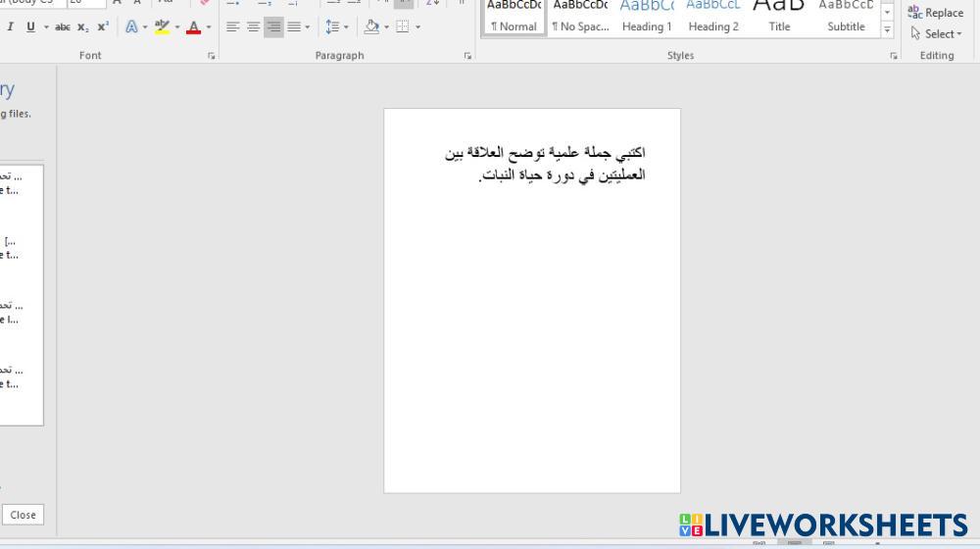
Task: Apply yellow text highlight color
Action: pos(163,27)
